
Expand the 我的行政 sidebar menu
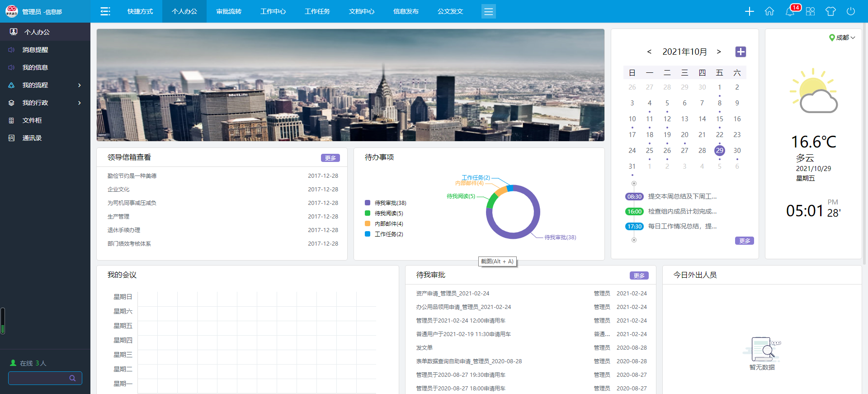[x=45, y=103]
